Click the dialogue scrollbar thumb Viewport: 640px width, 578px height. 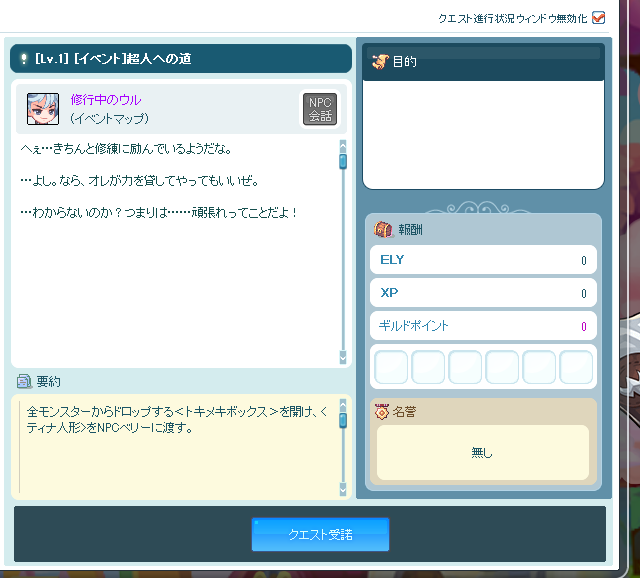coord(343,161)
